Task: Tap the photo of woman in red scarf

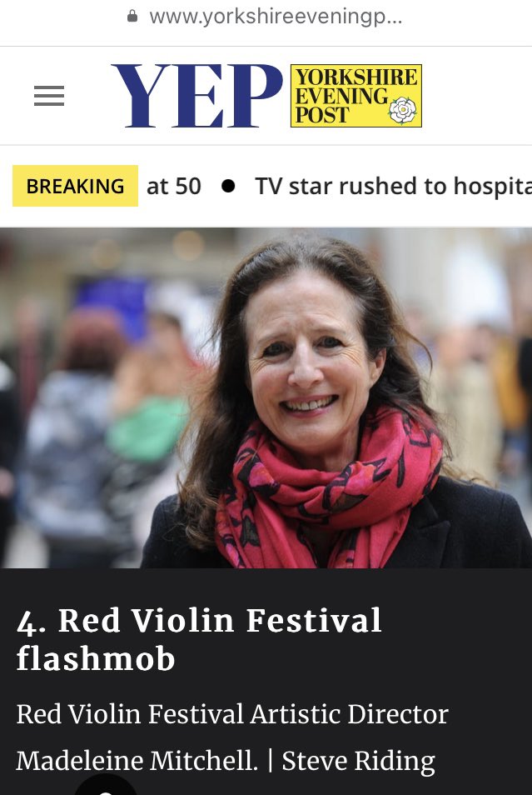Action: [266, 397]
